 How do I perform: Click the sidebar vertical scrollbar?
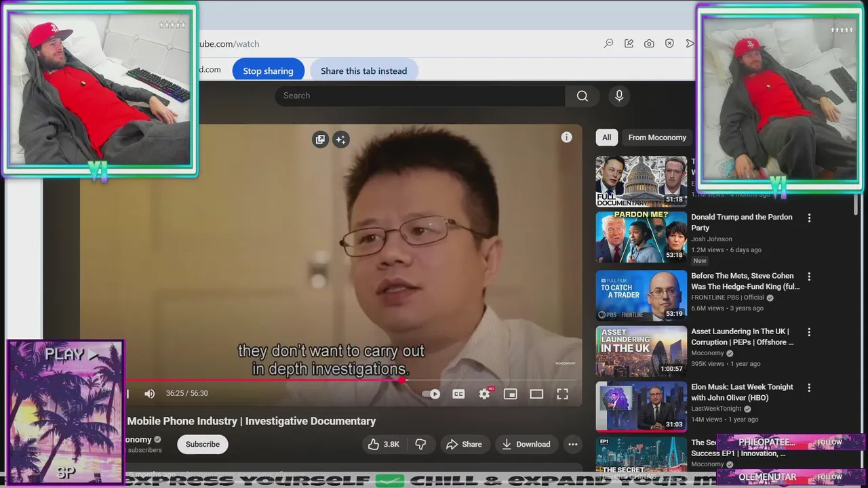(856, 203)
